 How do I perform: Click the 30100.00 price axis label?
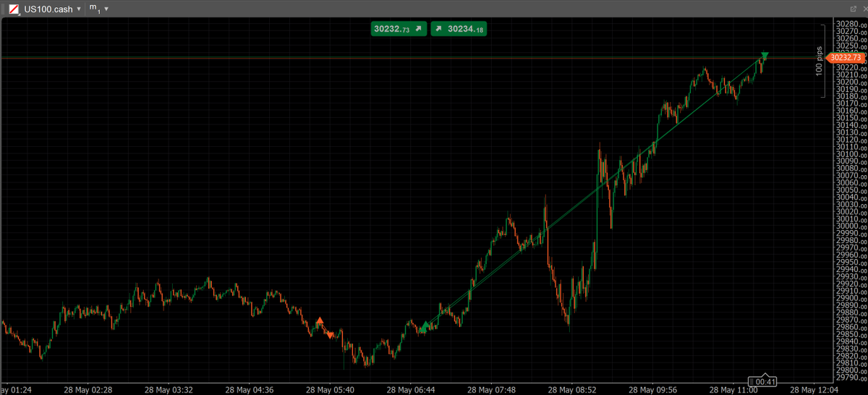pos(850,154)
